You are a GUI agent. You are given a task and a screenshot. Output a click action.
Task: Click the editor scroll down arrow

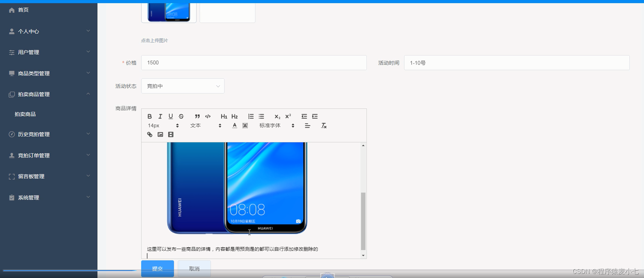[x=363, y=256]
